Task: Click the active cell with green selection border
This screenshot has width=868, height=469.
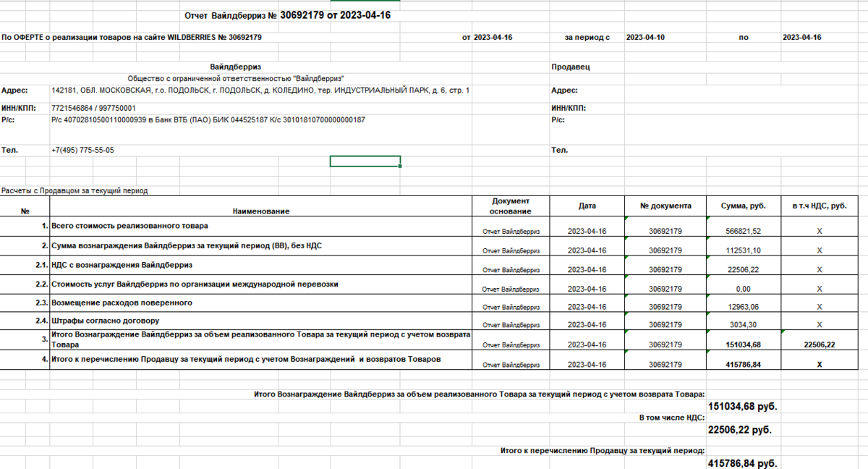Action: click(x=365, y=161)
